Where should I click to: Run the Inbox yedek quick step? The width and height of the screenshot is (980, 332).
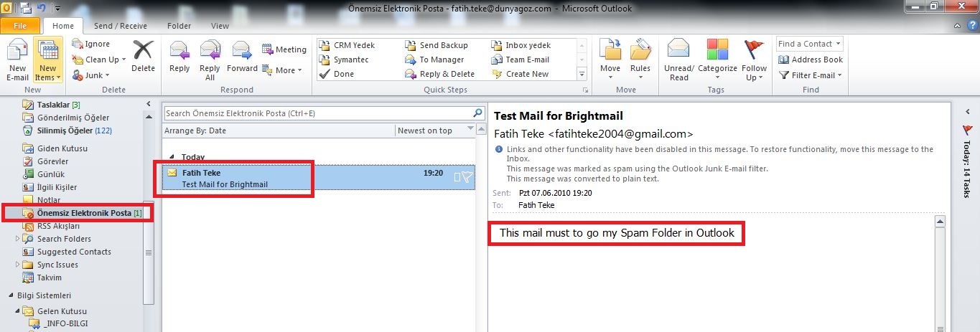point(521,45)
